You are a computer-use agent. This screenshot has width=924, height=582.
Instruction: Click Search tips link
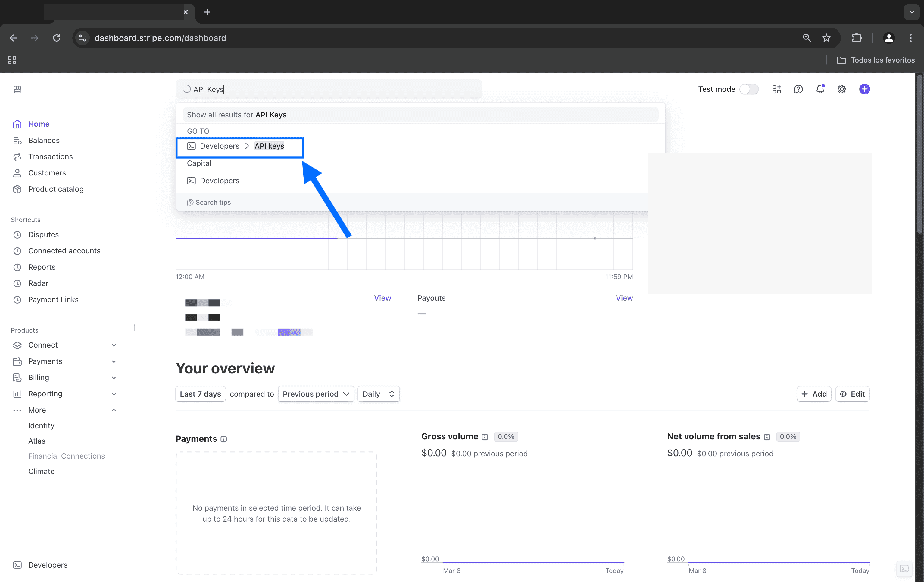(209, 203)
